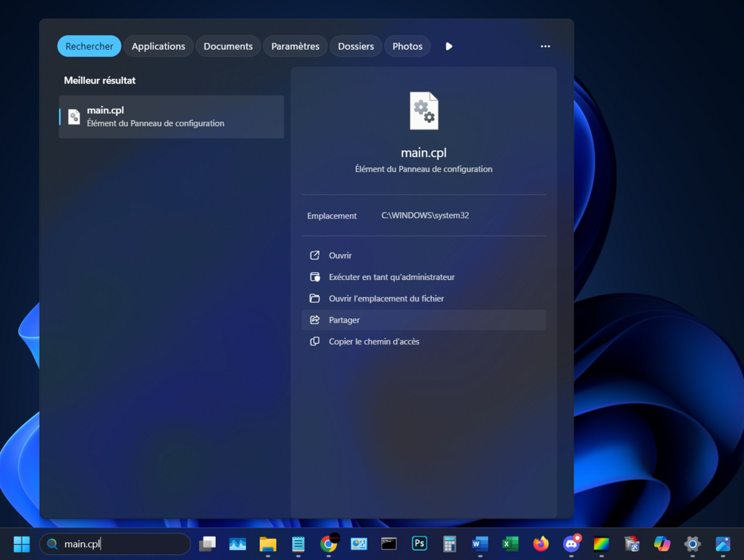Open the main.cpl best result entry
This screenshot has height=560, width=744.
(x=172, y=116)
